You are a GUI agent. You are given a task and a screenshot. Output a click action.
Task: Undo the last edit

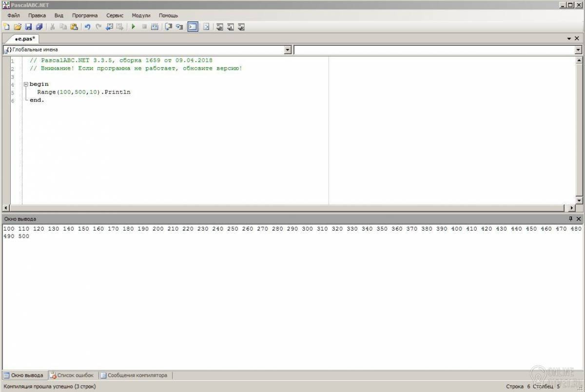[x=87, y=27]
